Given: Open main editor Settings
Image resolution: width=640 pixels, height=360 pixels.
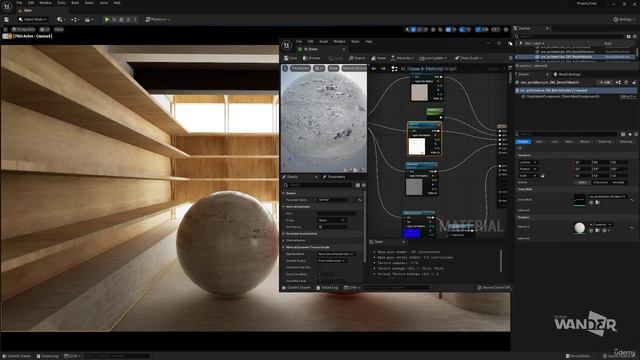Looking at the screenshot, I should 624,19.
